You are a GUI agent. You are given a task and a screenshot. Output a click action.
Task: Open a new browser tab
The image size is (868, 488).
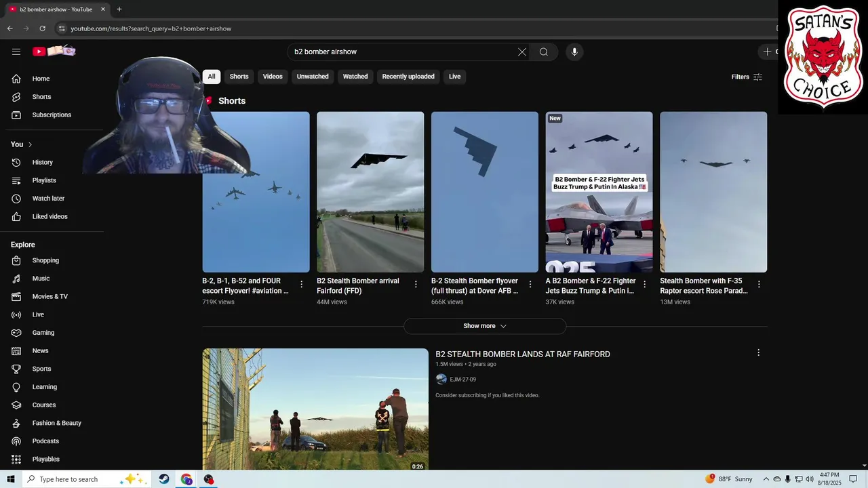pyautogui.click(x=119, y=9)
